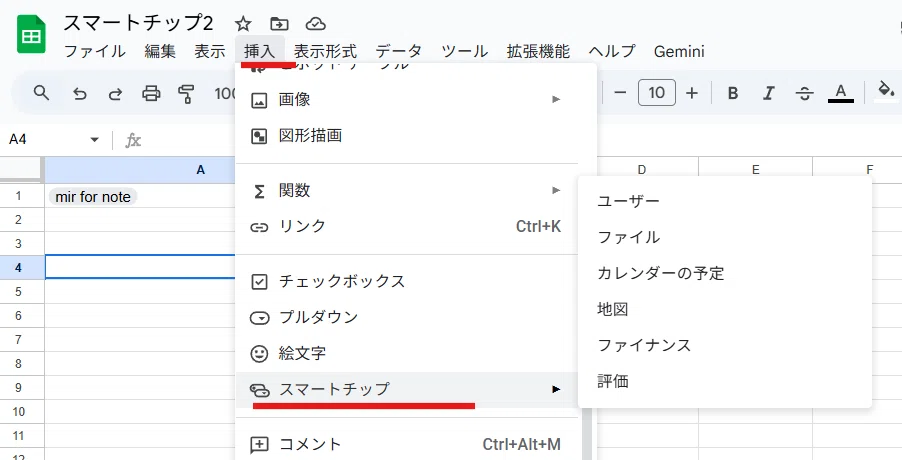Viewport: 902px width, 460px height.
Task: Select row 10 header
Action: click(x=22, y=412)
